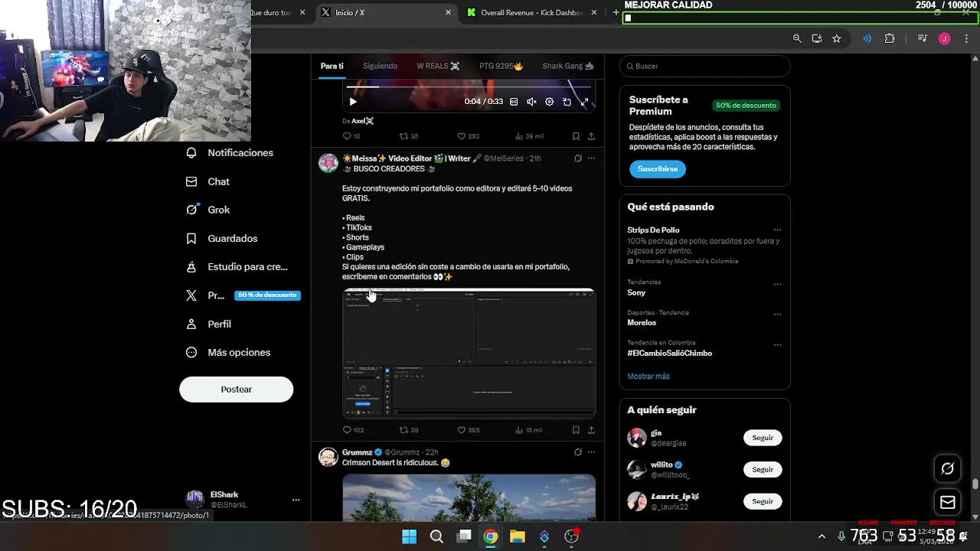The image size is (980, 551).
Task: Unmute the video player sound
Action: tap(531, 102)
